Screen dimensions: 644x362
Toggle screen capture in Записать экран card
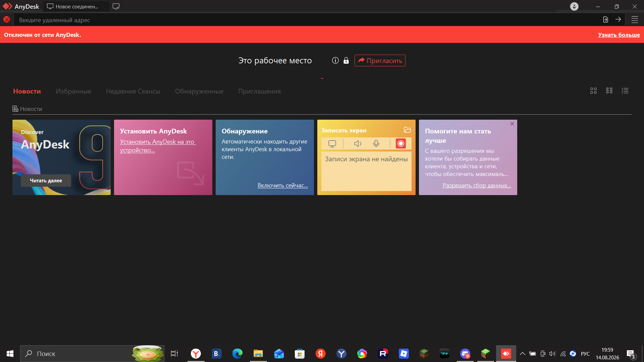point(332,144)
